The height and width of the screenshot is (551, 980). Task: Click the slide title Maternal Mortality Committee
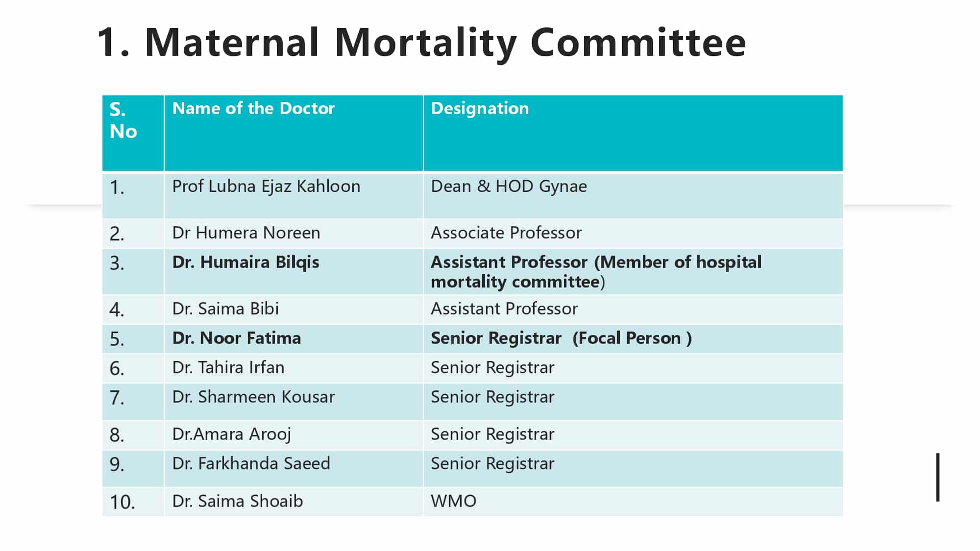click(421, 43)
